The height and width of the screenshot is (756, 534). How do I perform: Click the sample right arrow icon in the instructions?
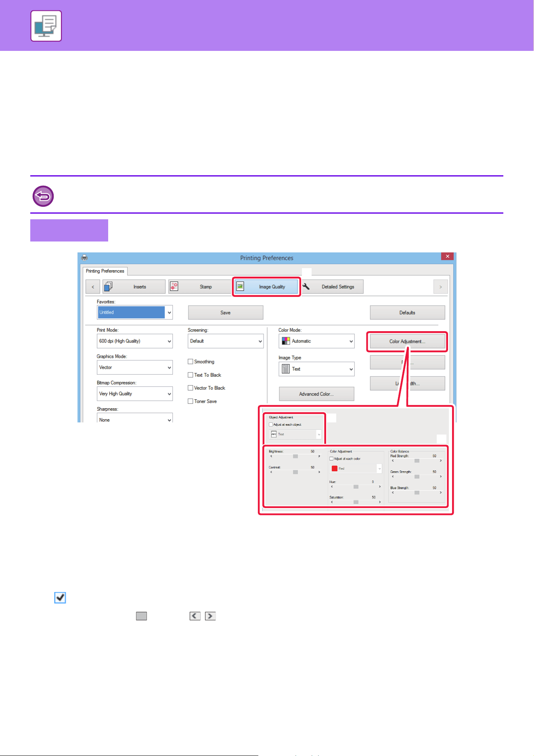point(210,616)
